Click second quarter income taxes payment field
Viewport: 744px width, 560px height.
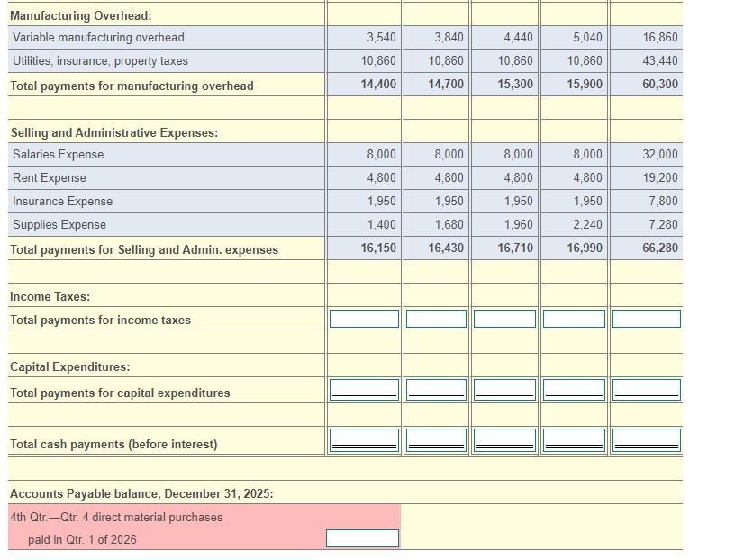[x=436, y=319]
